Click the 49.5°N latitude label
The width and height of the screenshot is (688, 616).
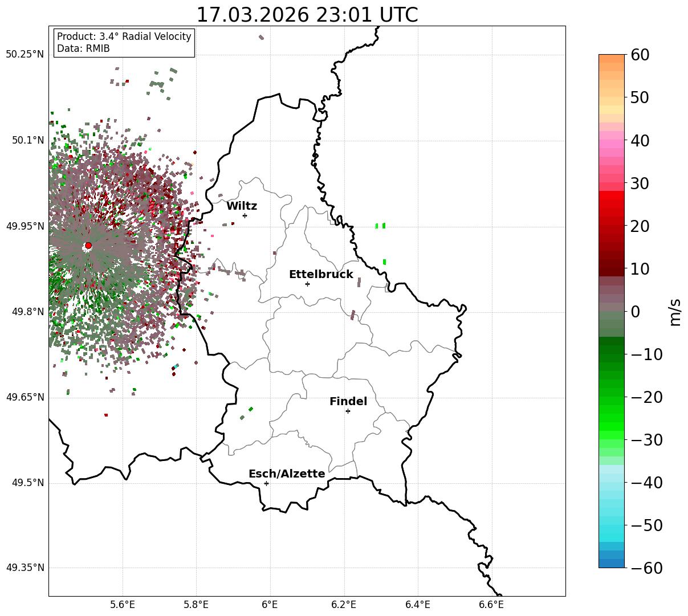click(27, 483)
